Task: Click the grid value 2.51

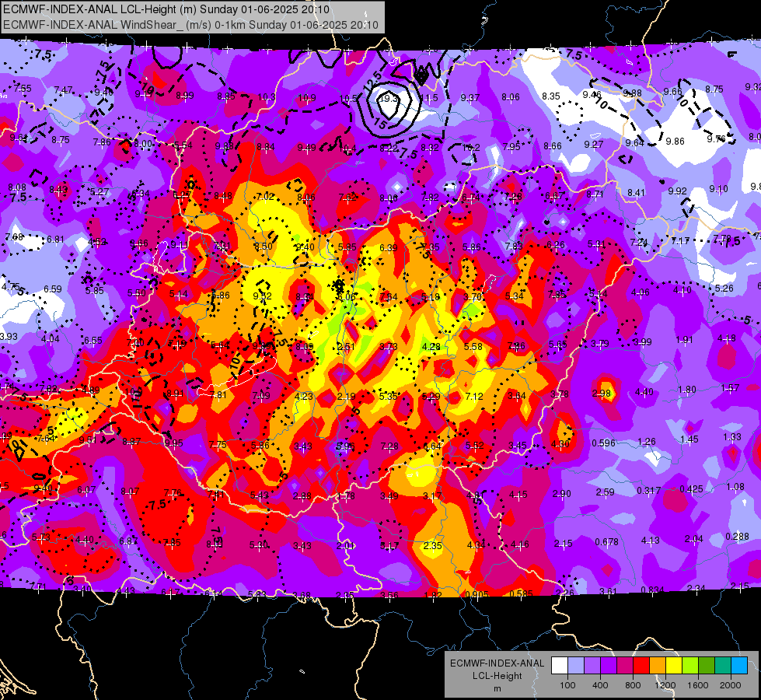Action: 346,347
